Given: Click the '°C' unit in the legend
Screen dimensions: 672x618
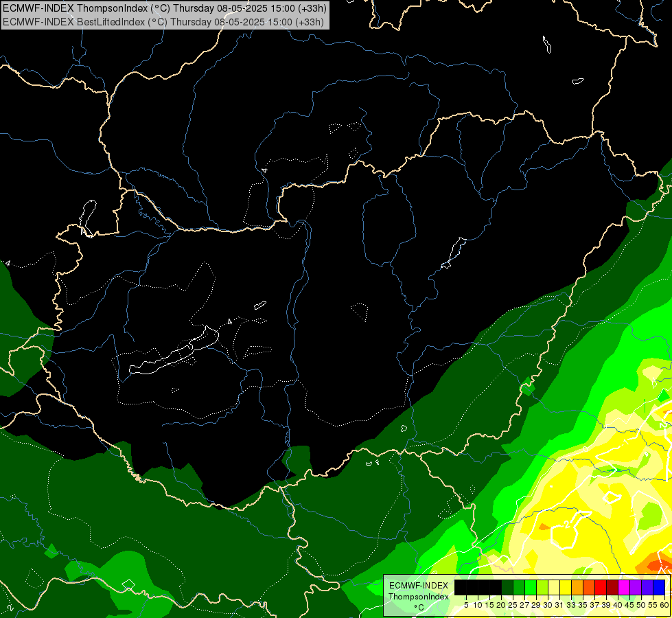Looking at the screenshot, I should pos(419,608).
